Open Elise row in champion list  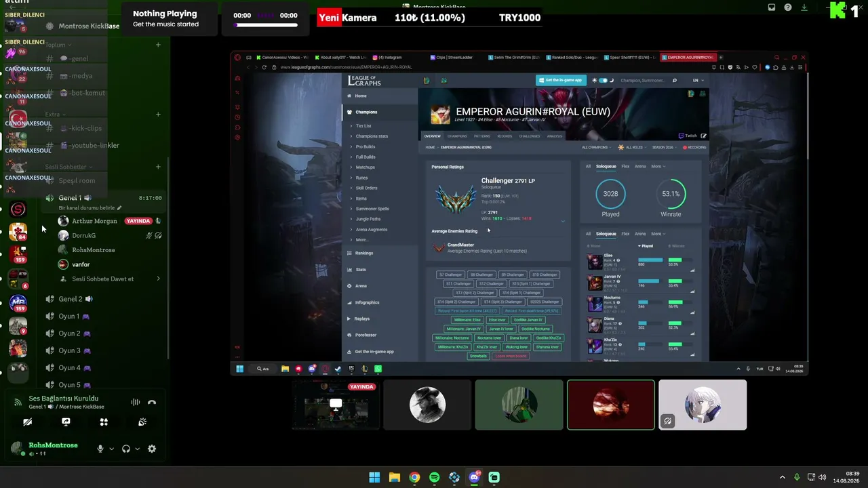(x=641, y=261)
